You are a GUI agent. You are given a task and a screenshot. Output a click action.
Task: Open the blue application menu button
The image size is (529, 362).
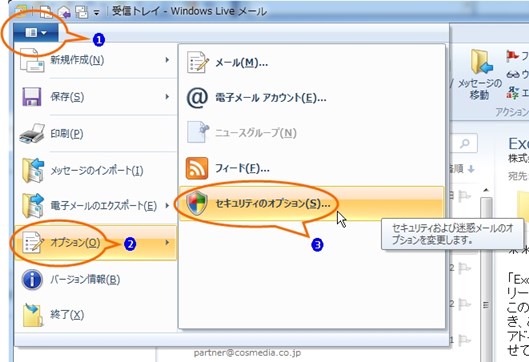tap(36, 33)
